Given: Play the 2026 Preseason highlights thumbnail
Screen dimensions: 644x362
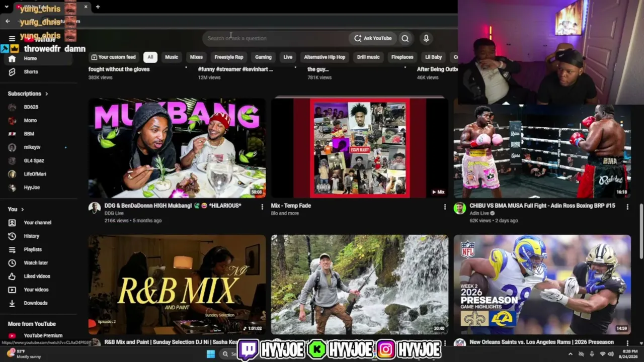Looking at the screenshot, I should pyautogui.click(x=542, y=285).
